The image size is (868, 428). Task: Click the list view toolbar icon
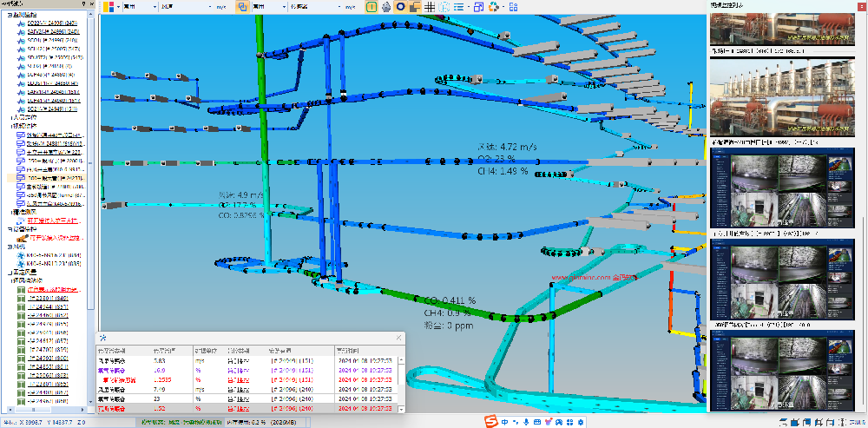(457, 6)
